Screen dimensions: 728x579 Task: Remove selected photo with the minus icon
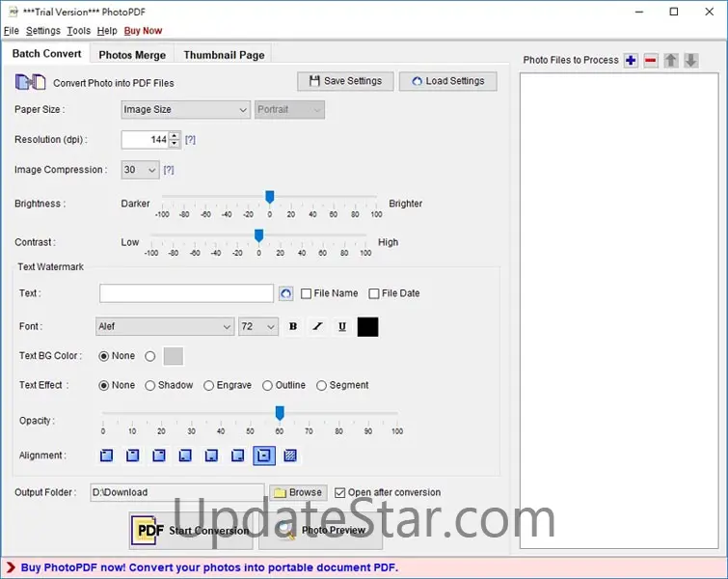point(651,61)
